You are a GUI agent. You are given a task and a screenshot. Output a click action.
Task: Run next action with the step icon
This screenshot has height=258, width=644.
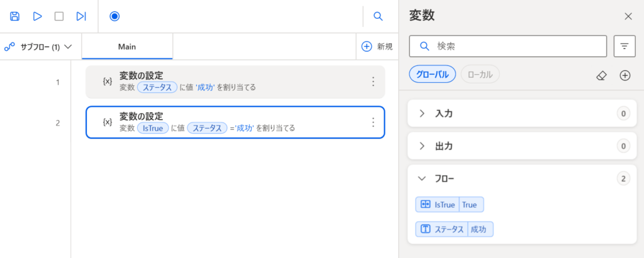click(81, 16)
